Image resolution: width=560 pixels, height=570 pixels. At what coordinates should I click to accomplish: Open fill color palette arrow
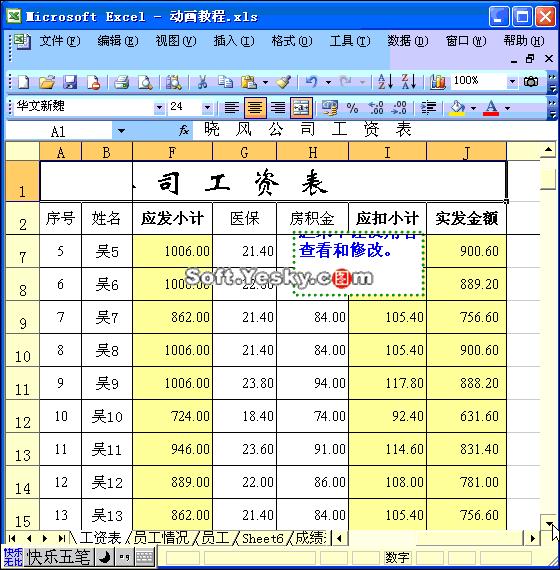point(473,108)
